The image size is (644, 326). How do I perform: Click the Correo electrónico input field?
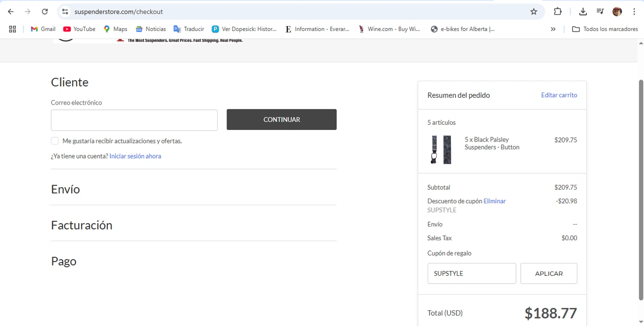[x=134, y=120]
